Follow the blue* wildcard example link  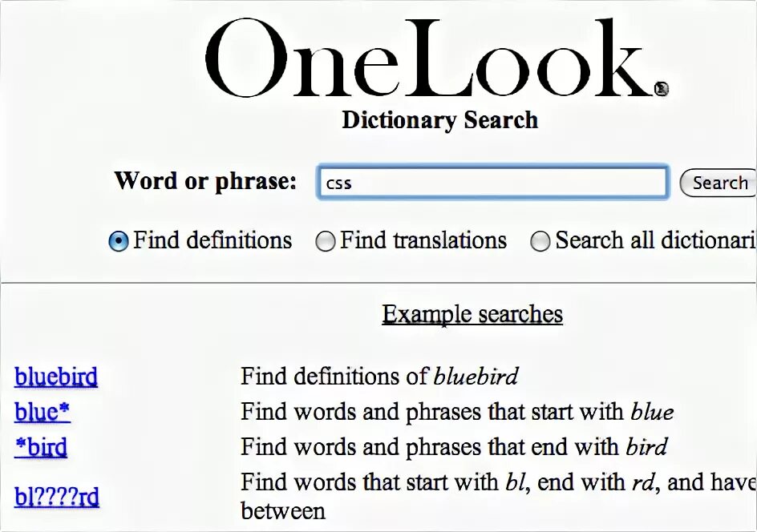coord(43,412)
